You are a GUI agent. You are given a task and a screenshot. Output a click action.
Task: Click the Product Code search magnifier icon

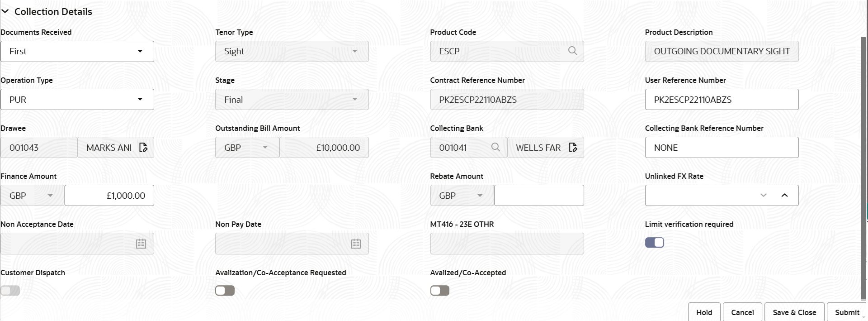coord(572,51)
